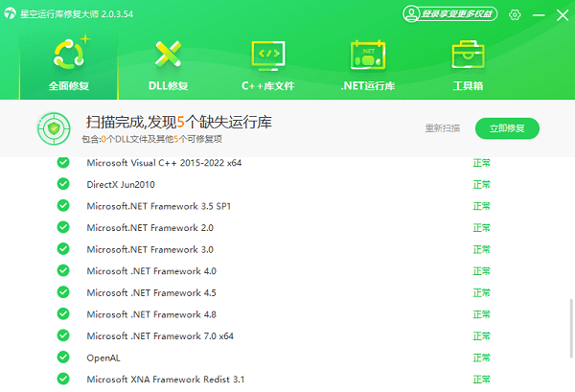Open the C++库文件 code monitor icon
Image resolution: width=575 pixels, height=392 pixels.
(268, 56)
